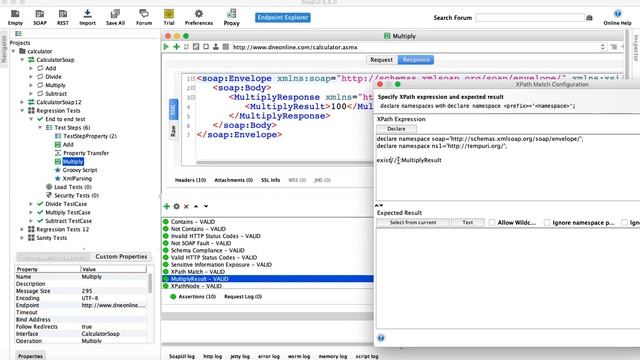This screenshot has width=640, height=360.
Task: Open the endpoint URL dropdown arrows
Action: [x=602, y=47]
